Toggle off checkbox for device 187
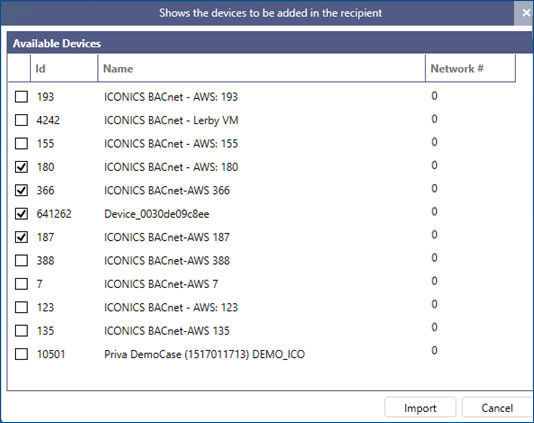 tap(21, 237)
